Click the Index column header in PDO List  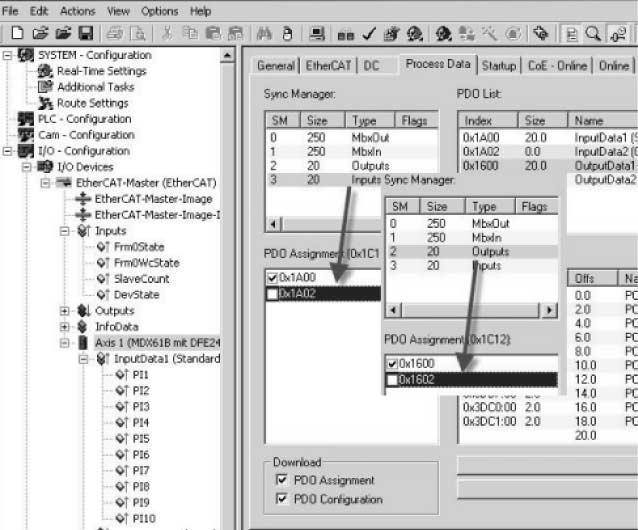pyautogui.click(x=488, y=121)
